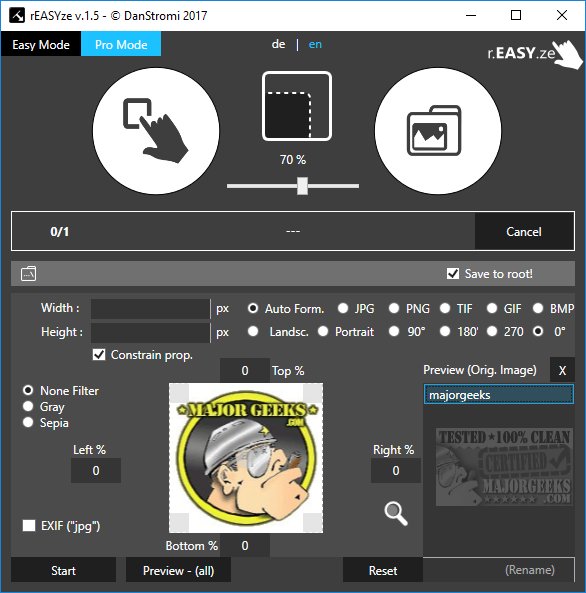Image resolution: width=586 pixels, height=593 pixels.
Task: Click the resize percentage square icon
Action: pos(297,106)
